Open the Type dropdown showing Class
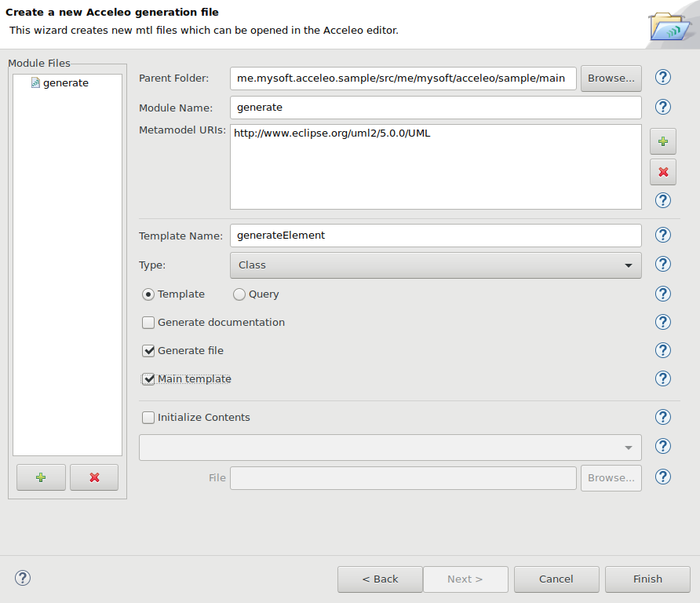 pos(436,265)
